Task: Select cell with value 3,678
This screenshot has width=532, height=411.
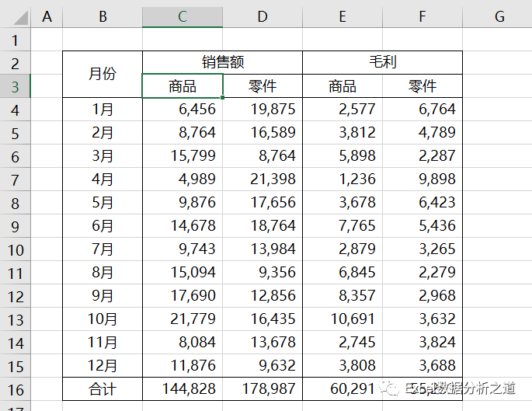Action: [x=342, y=203]
